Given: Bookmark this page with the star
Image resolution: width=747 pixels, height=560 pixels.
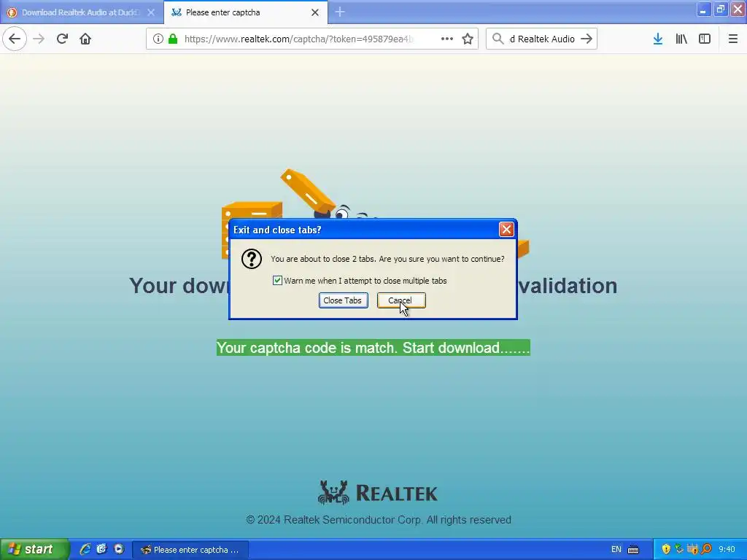Looking at the screenshot, I should click(468, 39).
